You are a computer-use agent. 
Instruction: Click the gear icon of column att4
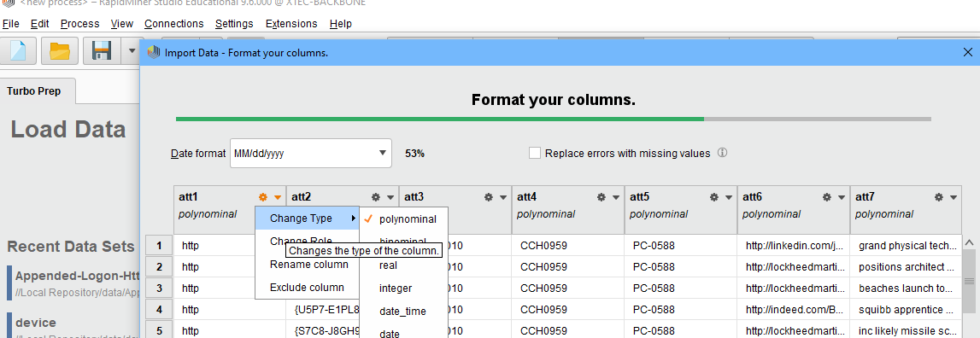pos(601,197)
